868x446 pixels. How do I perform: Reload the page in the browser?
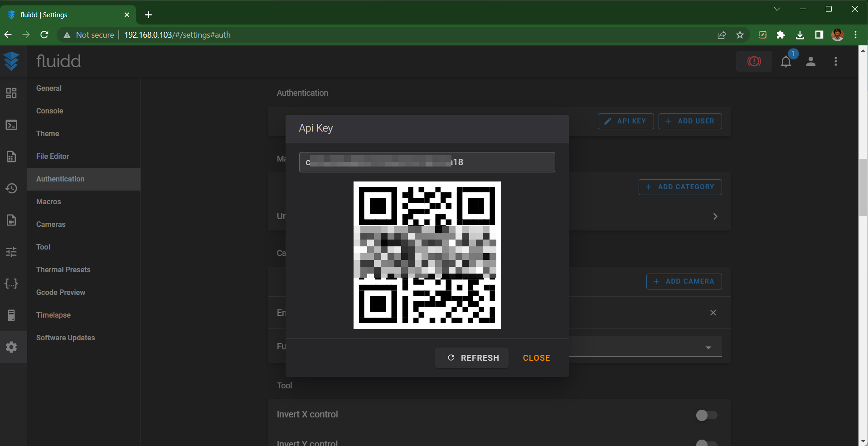(x=44, y=34)
